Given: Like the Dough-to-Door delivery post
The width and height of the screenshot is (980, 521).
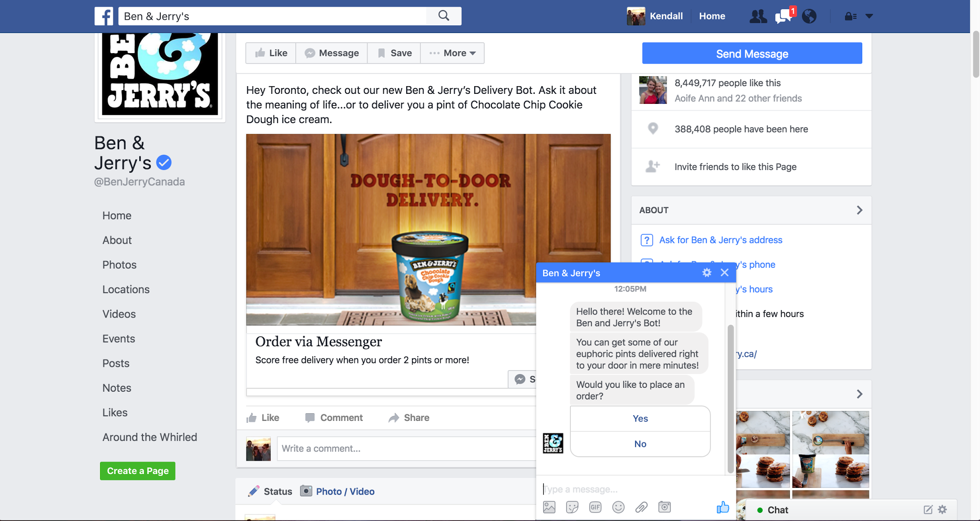Looking at the screenshot, I should pyautogui.click(x=263, y=418).
